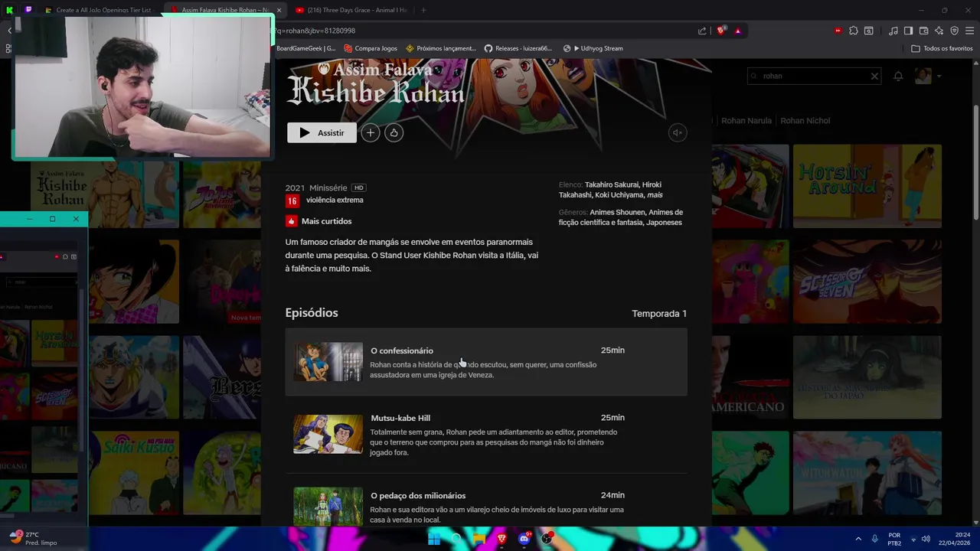The image size is (980, 551).
Task: Open the Mutsu-kabe Hill episode title
Action: pyautogui.click(x=400, y=418)
